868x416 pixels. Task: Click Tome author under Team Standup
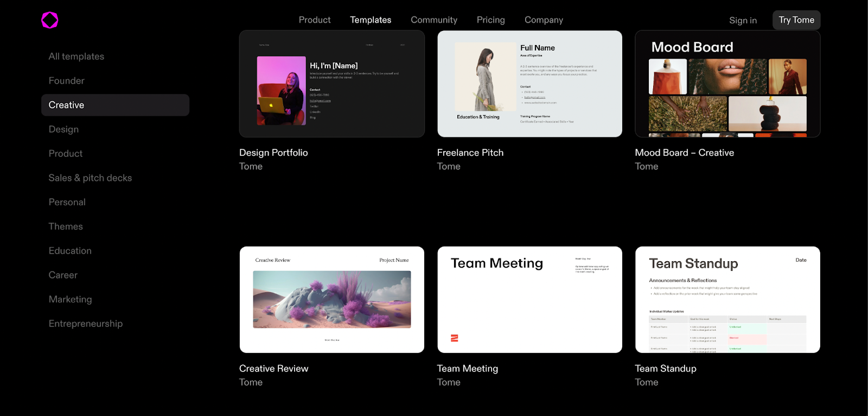point(647,382)
